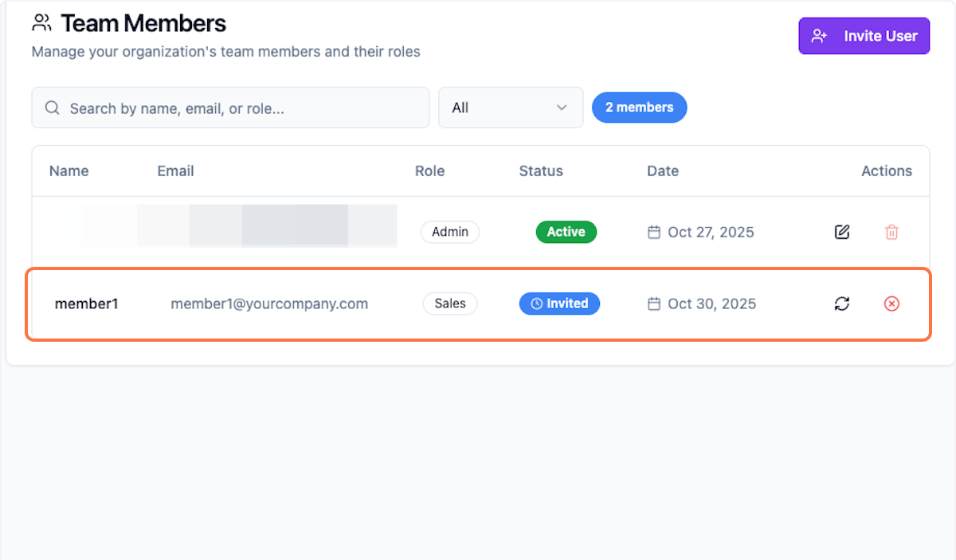Screen dimensions: 956x560
Task: Focus the search by name, email, or role field
Action: 239,108
